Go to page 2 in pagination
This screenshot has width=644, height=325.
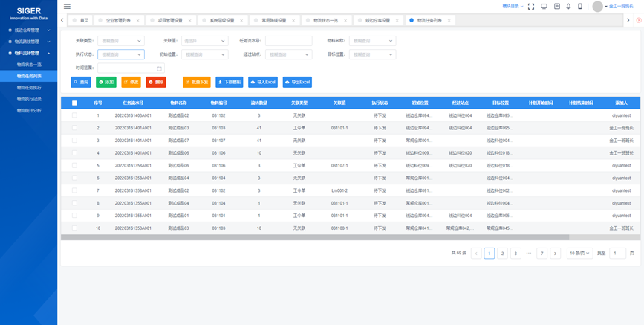click(x=502, y=254)
